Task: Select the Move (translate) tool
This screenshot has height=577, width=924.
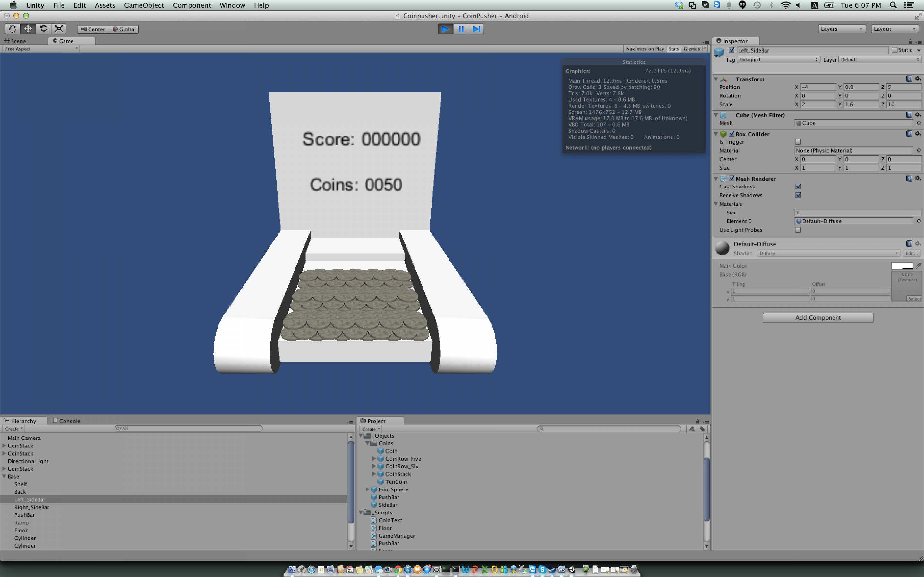Action: pyautogui.click(x=28, y=29)
